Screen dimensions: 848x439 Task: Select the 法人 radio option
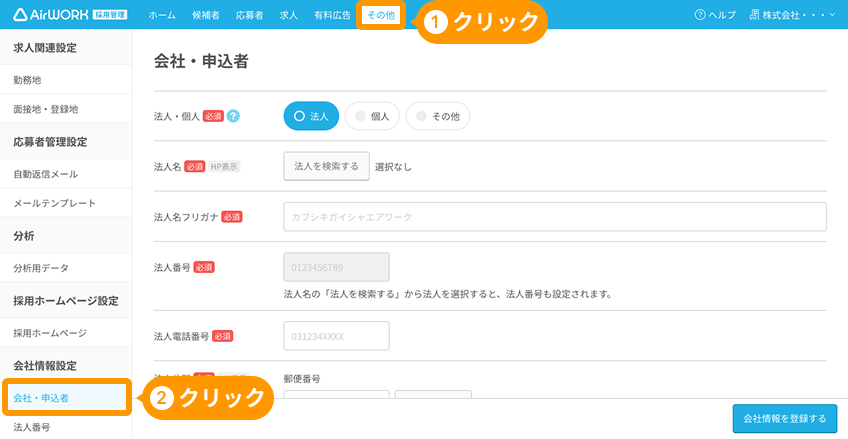click(311, 116)
